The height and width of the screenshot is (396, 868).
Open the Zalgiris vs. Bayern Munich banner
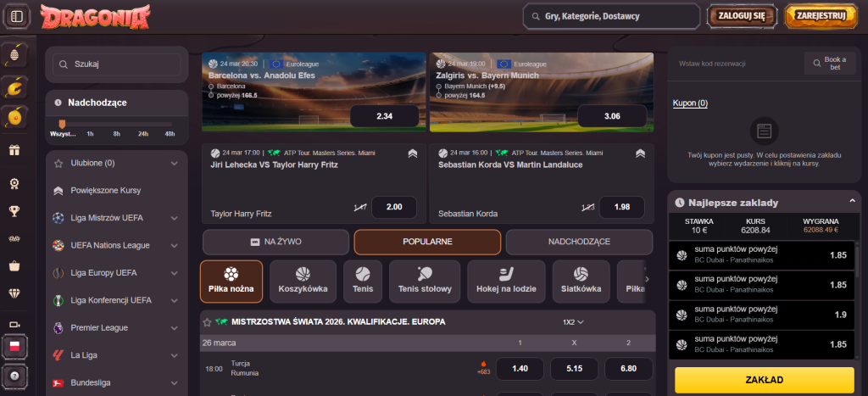click(x=542, y=92)
